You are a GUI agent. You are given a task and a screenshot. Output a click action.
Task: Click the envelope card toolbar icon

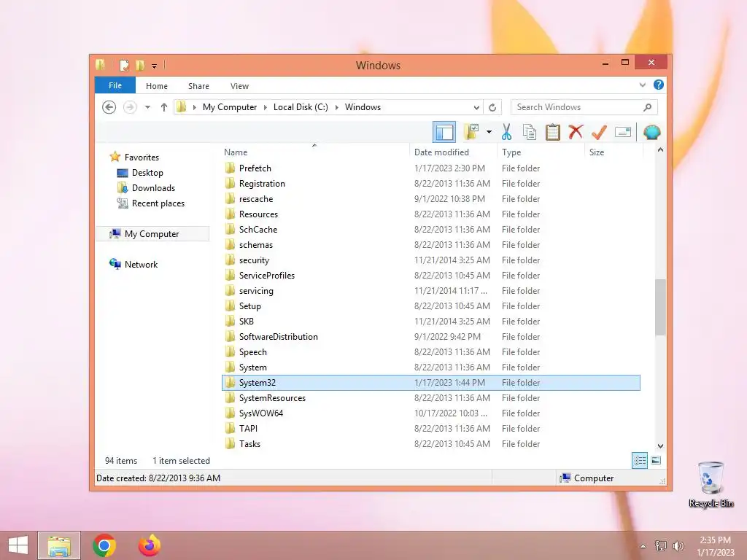(x=623, y=132)
